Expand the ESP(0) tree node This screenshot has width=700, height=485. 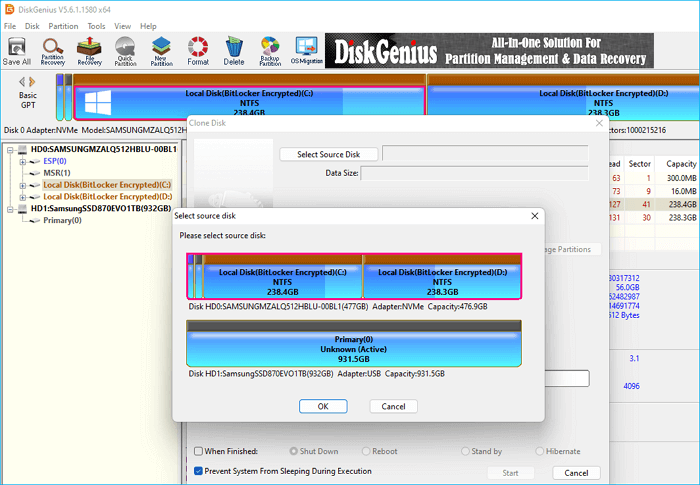(x=22, y=162)
